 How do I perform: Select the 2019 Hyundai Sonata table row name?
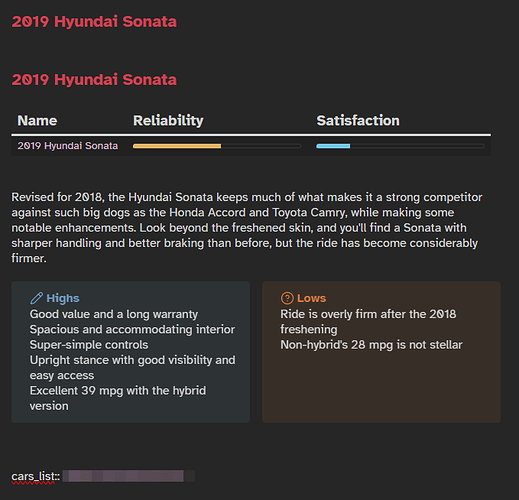(68, 146)
